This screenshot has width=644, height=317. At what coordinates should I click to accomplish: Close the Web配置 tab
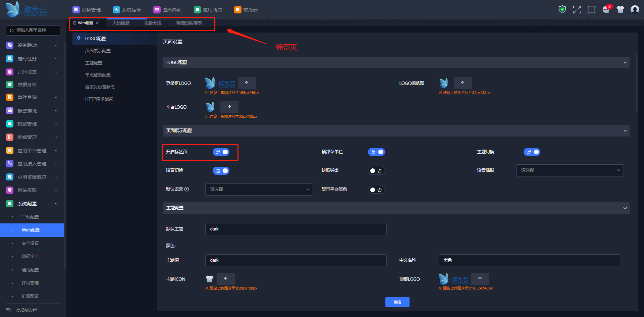tap(97, 23)
